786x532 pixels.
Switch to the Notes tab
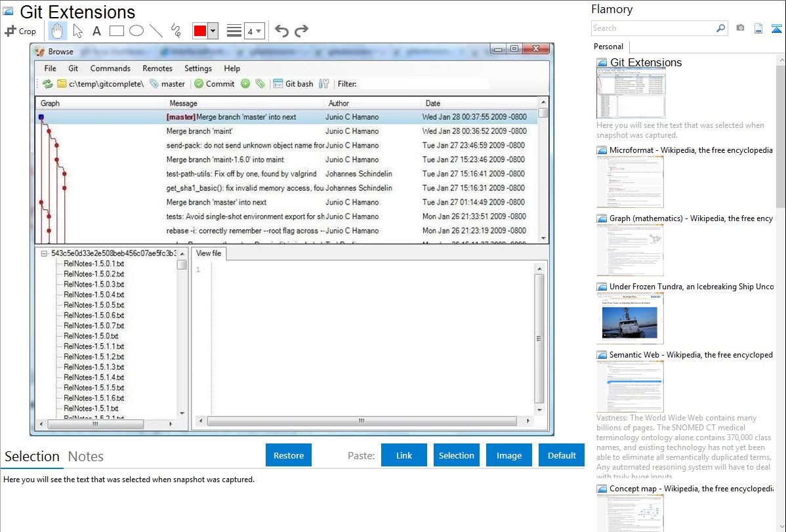click(86, 457)
